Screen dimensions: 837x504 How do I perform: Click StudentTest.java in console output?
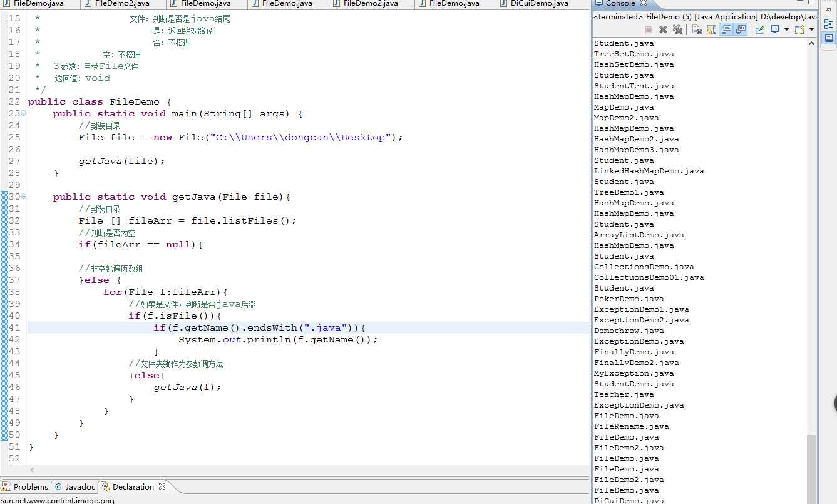(x=634, y=86)
